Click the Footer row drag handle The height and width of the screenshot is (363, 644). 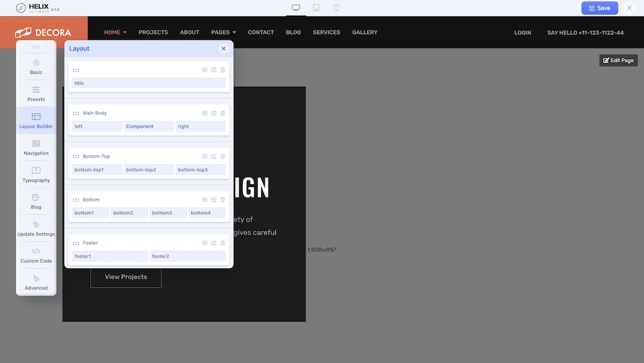tap(76, 243)
